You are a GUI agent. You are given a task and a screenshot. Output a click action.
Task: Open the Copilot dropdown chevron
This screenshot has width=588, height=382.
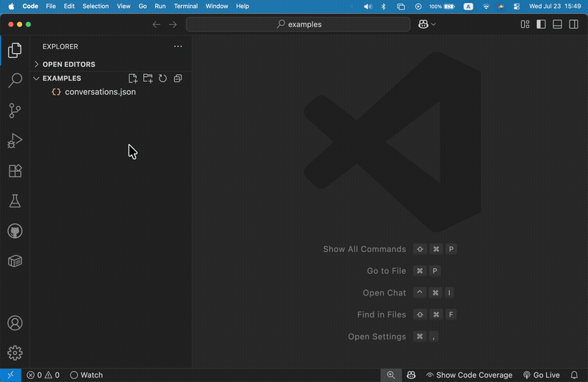(x=433, y=24)
